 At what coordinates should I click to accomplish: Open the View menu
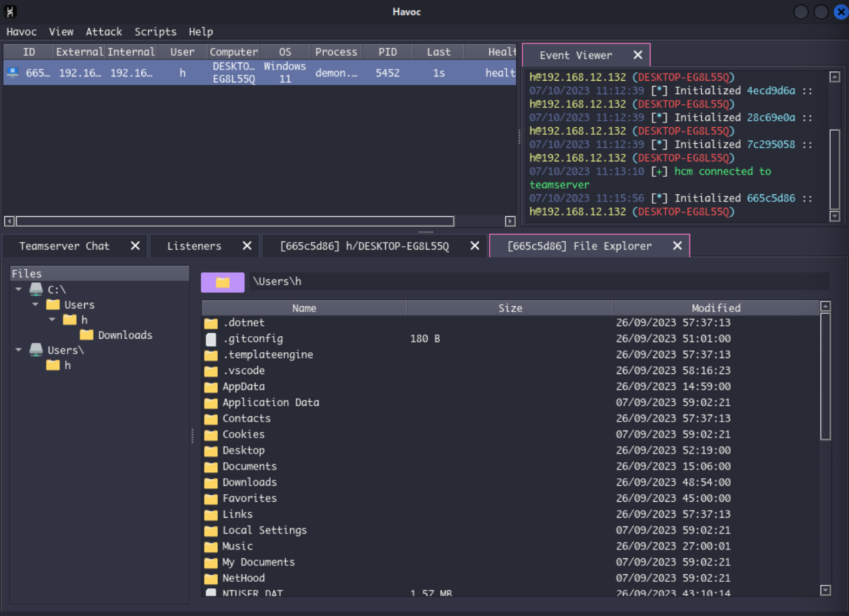[61, 32]
